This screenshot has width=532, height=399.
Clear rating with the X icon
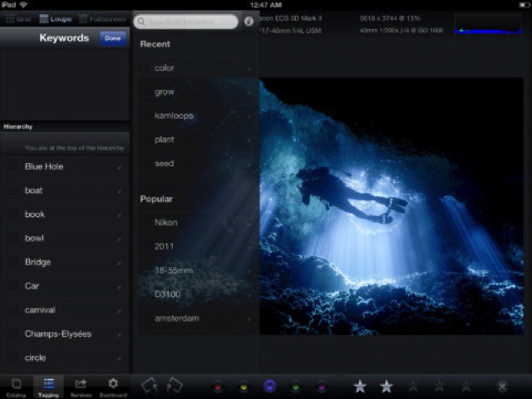(x=502, y=387)
